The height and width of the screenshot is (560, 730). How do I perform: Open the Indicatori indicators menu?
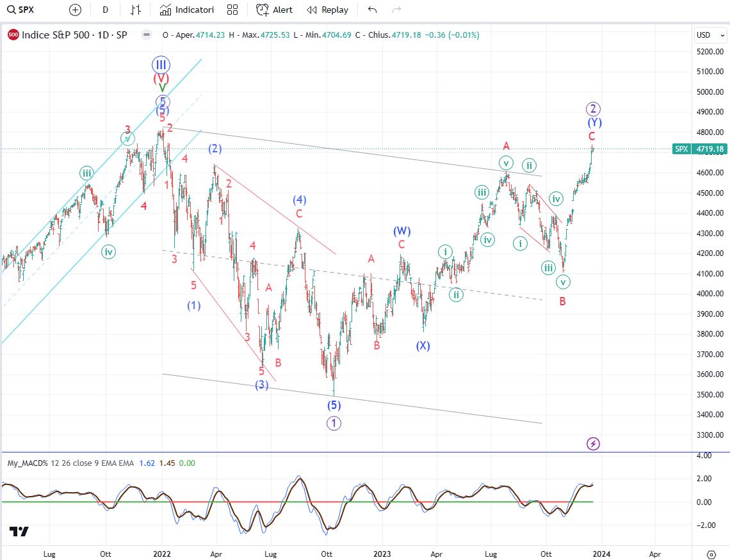coord(187,10)
